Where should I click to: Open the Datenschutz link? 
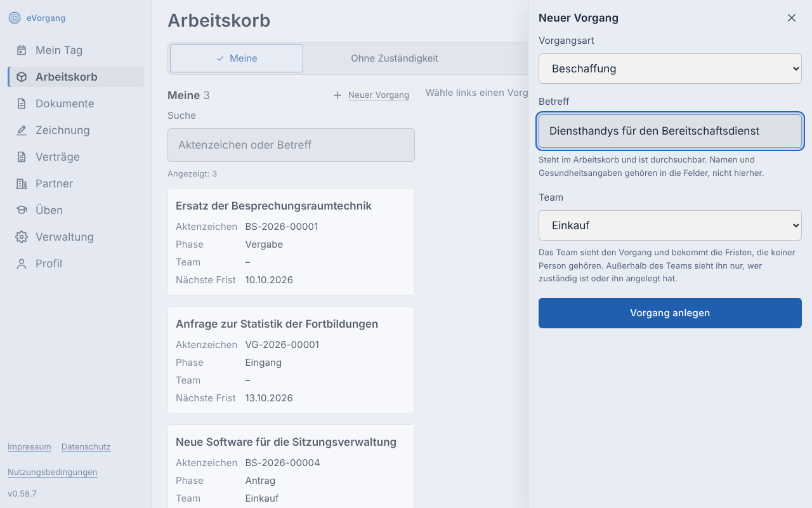click(x=86, y=447)
